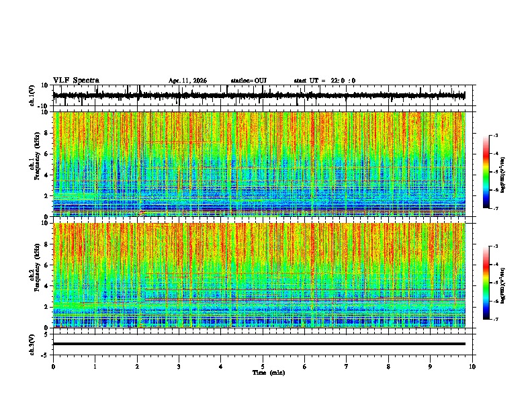Image resolution: width=532 pixels, height=411 pixels.
Task: Click the '3' tick label on Time axis
Action: [x=179, y=367]
